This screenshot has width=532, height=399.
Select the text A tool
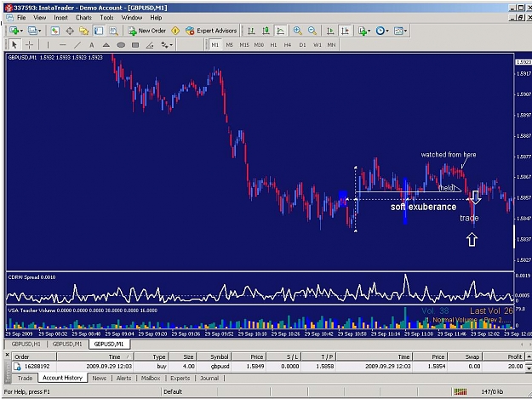coord(92,45)
